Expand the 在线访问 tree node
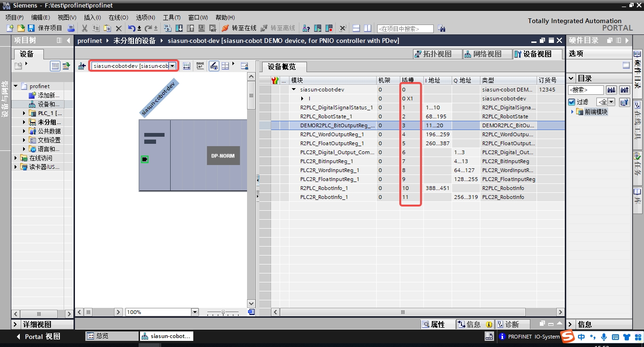The image size is (644, 347). 16,158
